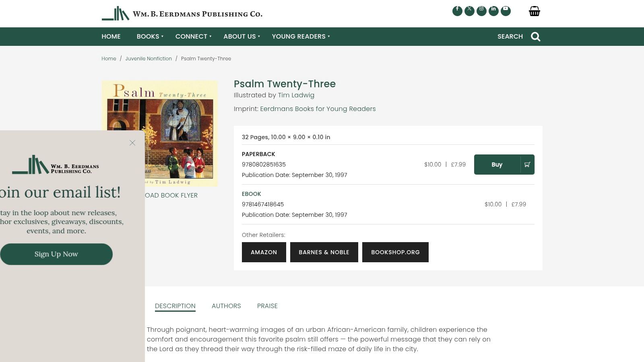This screenshot has width=644, height=362.
Task: Click the Psalm Twenty-Three page title
Action: [285, 84]
